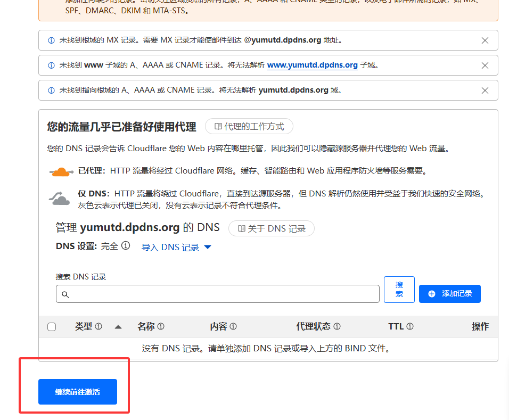Dismiss the root domain A record alert
The image size is (509, 420).
[x=485, y=90]
